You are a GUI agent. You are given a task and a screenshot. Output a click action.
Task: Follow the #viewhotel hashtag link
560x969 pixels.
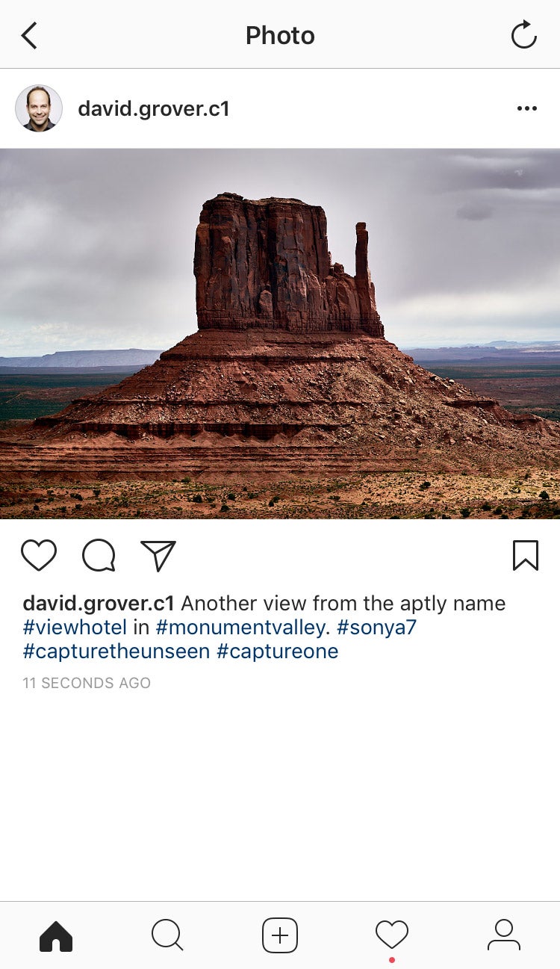(x=75, y=627)
